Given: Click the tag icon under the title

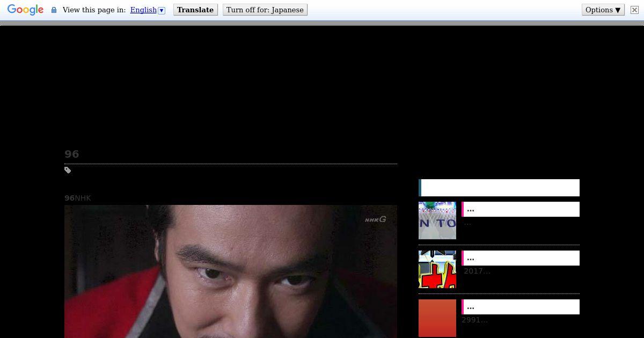Looking at the screenshot, I should (68, 170).
